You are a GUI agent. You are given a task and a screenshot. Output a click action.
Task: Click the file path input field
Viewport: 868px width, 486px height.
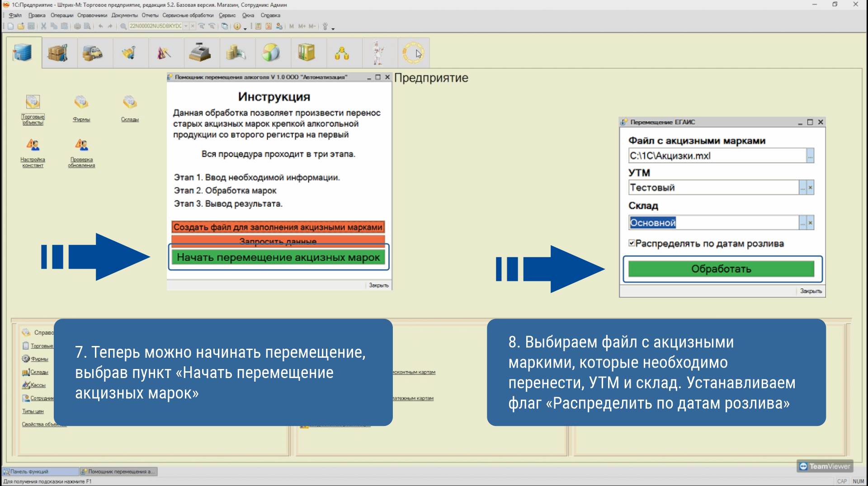pos(717,155)
